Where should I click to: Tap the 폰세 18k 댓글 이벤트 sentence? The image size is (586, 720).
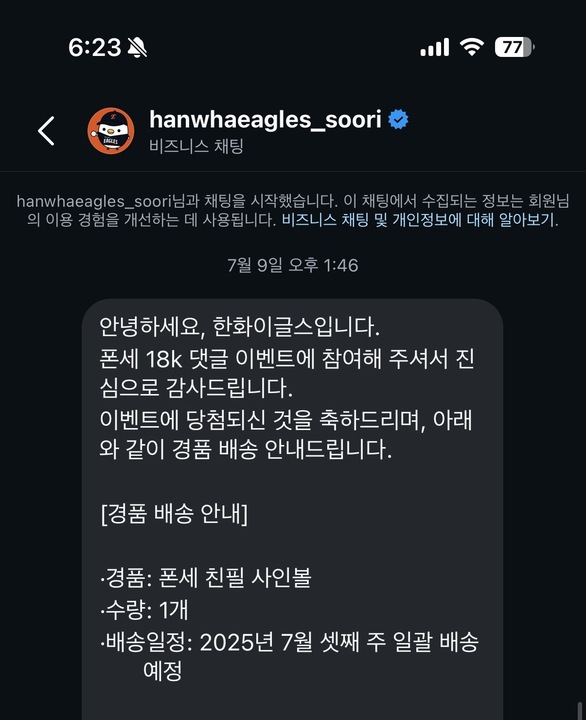[287, 373]
